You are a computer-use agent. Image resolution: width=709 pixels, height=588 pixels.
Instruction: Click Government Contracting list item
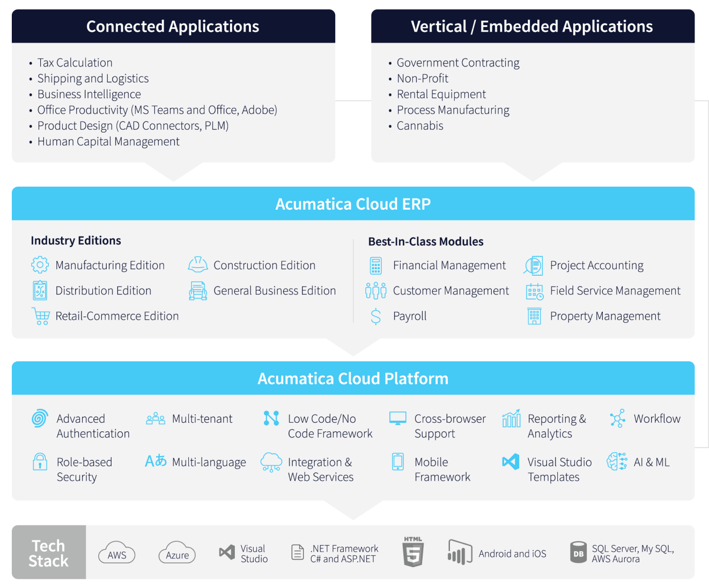click(x=458, y=63)
